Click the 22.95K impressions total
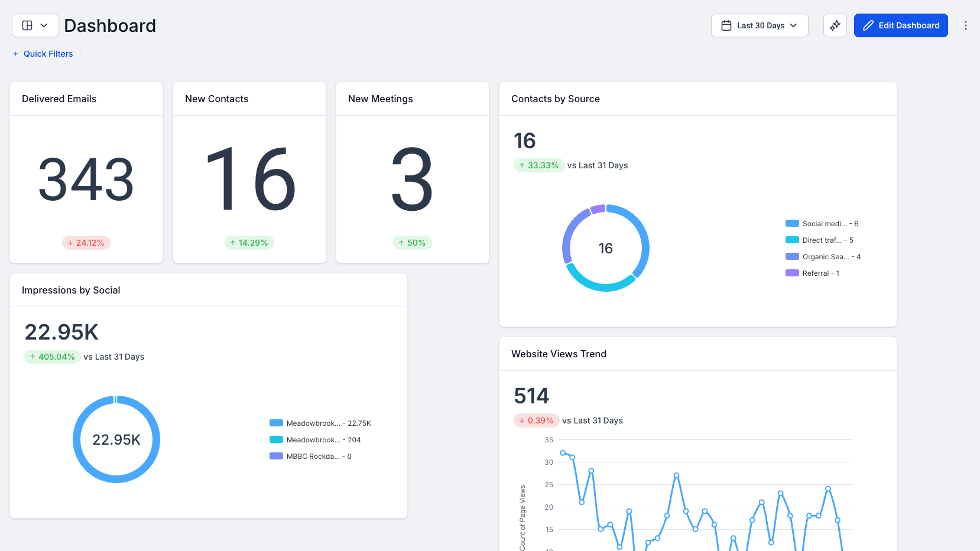 pyautogui.click(x=61, y=332)
